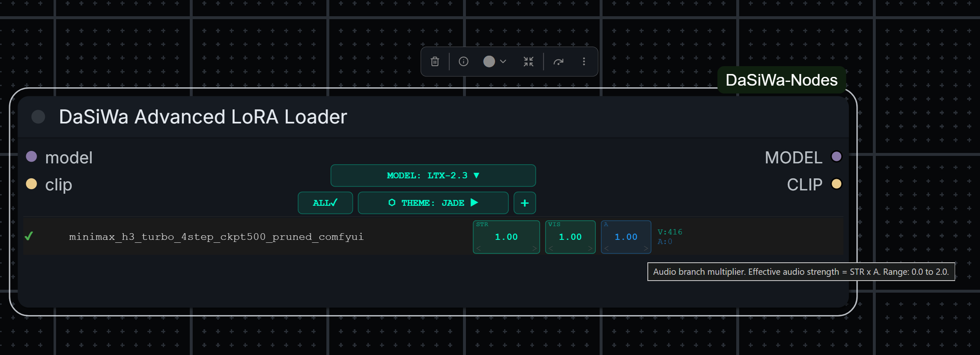
Task: Toggle all LoRAs with the ALL button
Action: tap(325, 203)
